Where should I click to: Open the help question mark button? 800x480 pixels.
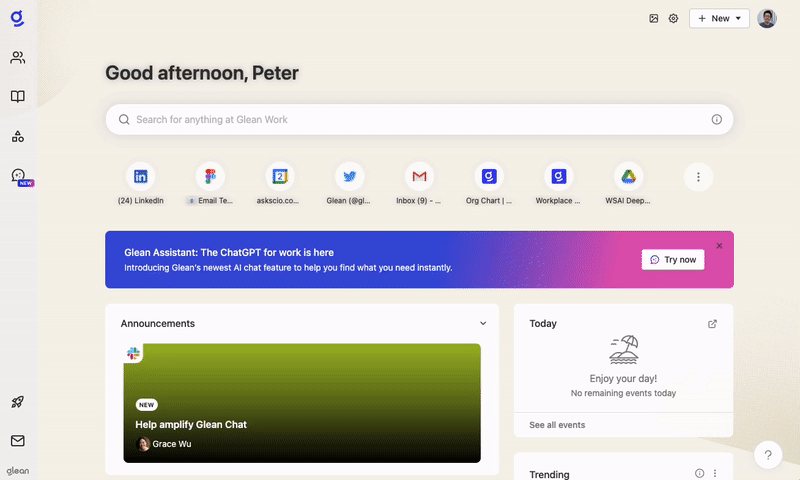[768, 454]
